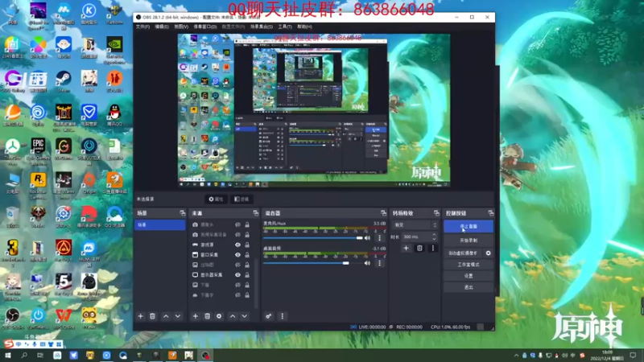Open the 视图(V) View menu

[x=181, y=27]
